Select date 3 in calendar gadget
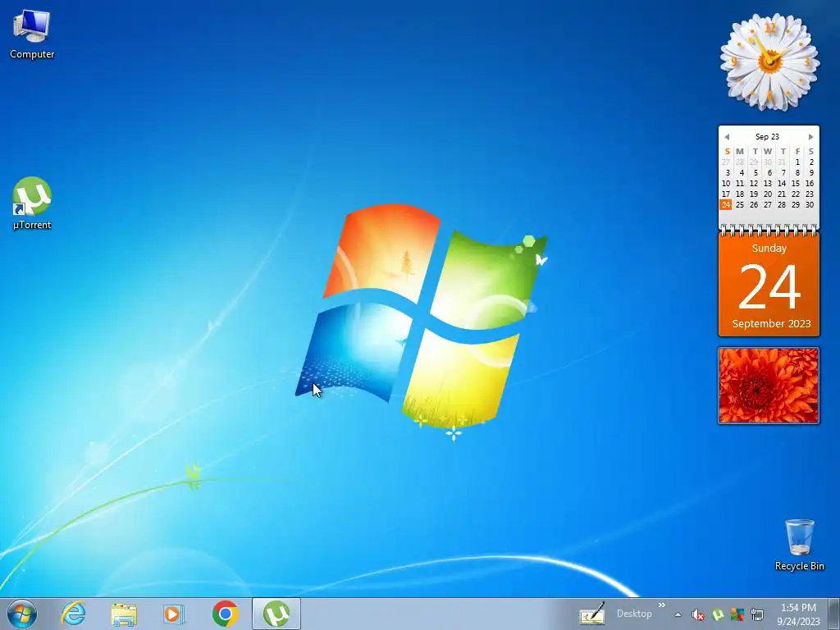Image resolution: width=840 pixels, height=630 pixels. click(x=728, y=172)
